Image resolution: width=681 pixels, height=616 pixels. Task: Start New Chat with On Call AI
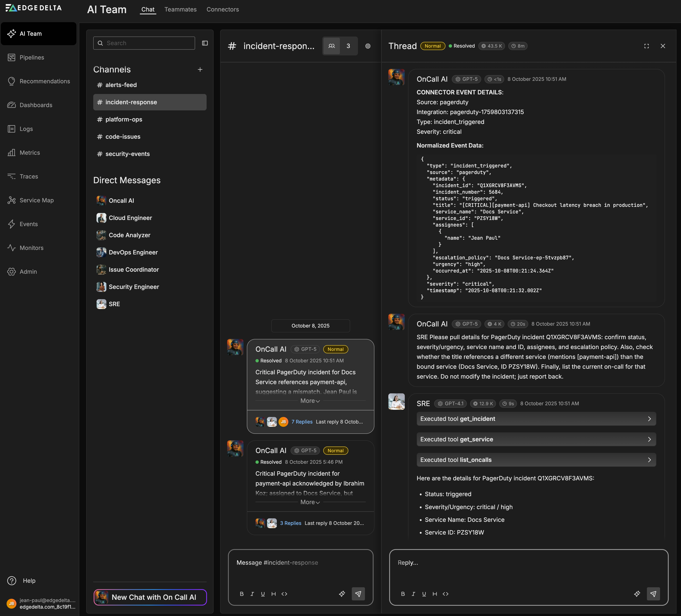click(x=150, y=597)
